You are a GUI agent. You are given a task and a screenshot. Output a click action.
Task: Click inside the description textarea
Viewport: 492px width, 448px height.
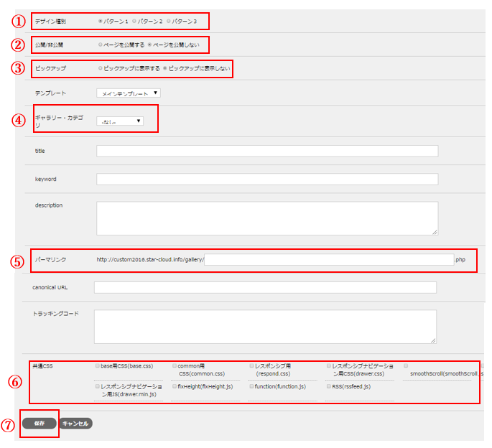point(266,218)
